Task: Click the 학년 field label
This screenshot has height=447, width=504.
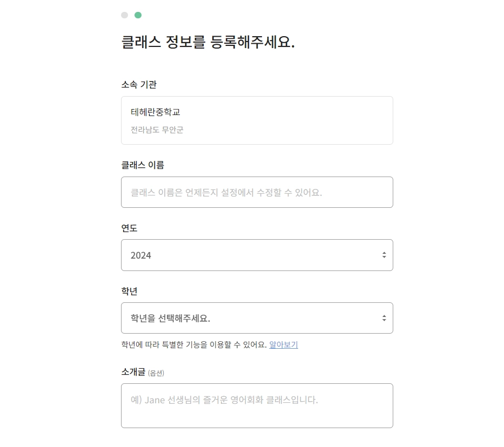Action: point(130,291)
